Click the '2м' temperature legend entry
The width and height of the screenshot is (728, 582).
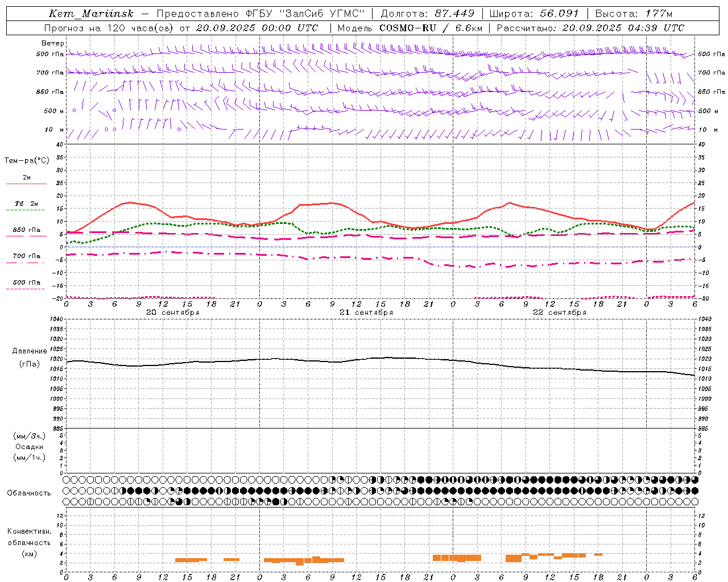(x=27, y=177)
